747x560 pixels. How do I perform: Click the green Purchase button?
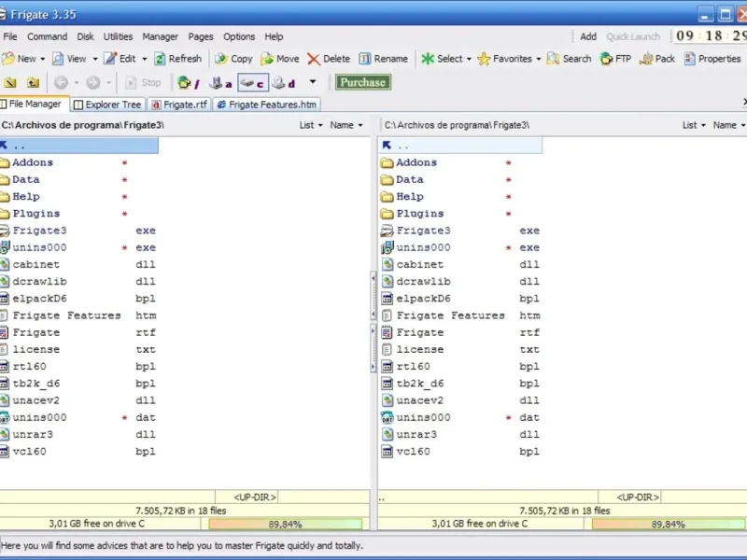coord(362,82)
